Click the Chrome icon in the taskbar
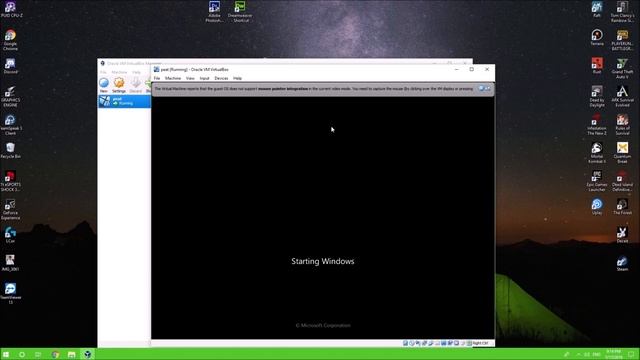Screen dimensions: 640x360 point(56,354)
